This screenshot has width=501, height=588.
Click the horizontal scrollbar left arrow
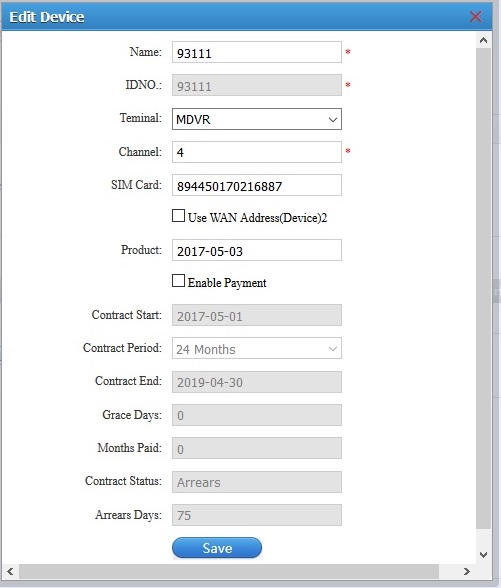tap(10, 572)
